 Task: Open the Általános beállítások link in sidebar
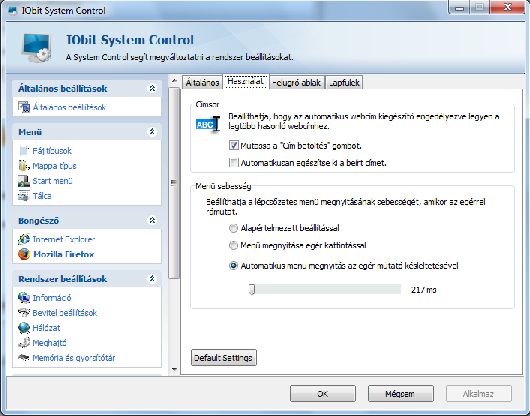[69, 107]
